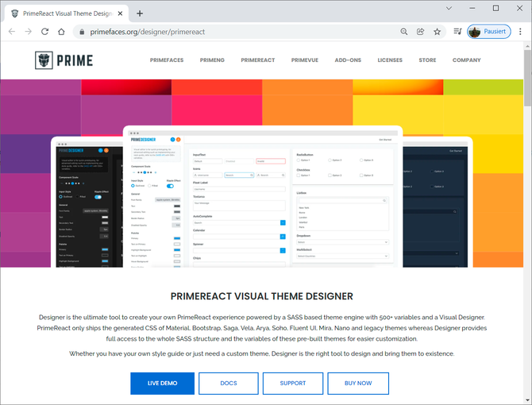Click the scrollbar up arrow

[527, 46]
